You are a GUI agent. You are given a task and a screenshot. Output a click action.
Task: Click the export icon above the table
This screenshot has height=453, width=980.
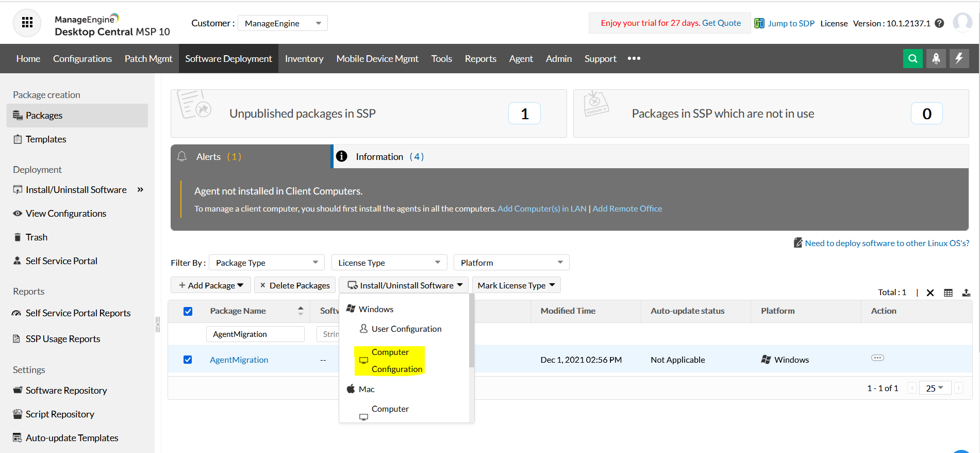[966, 293]
